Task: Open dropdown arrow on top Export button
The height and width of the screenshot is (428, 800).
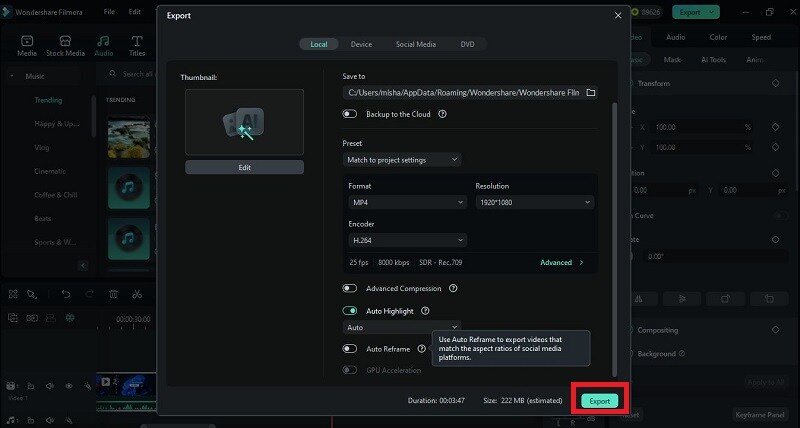Action: (711, 12)
